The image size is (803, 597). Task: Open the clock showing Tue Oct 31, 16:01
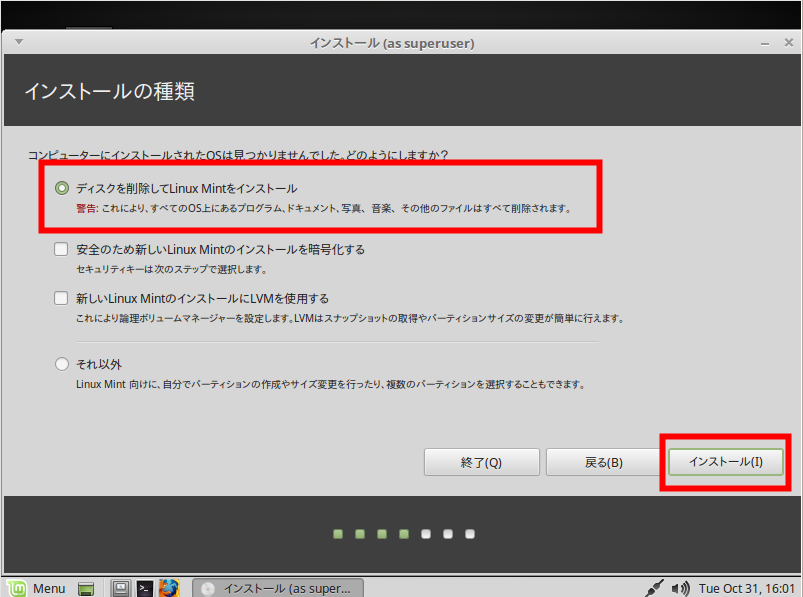747,589
